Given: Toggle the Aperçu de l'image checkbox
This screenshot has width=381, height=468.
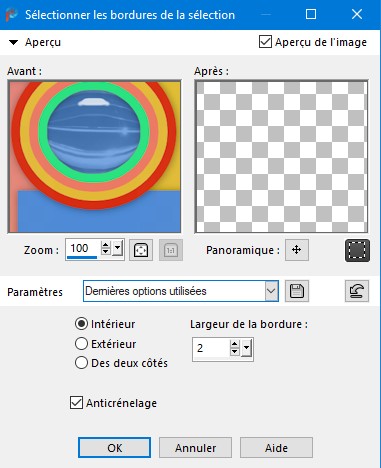Looking at the screenshot, I should point(265,42).
